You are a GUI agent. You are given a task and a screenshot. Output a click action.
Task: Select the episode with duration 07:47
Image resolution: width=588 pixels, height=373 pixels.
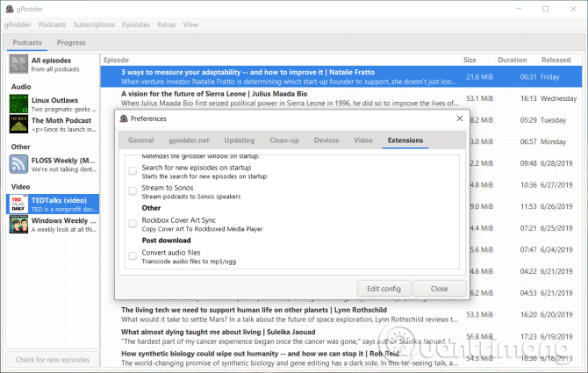526,250
